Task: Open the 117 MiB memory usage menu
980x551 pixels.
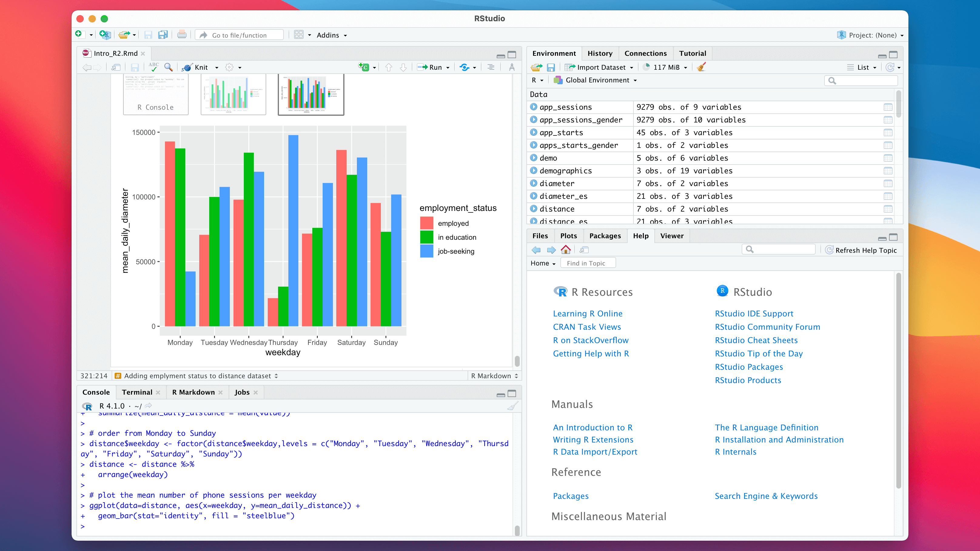Action: pos(665,67)
